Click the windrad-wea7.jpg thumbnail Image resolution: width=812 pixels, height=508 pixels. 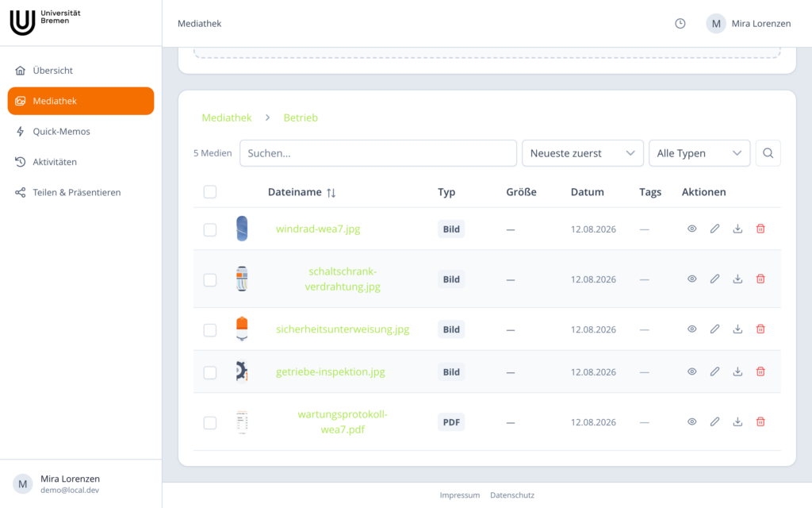pyautogui.click(x=242, y=229)
